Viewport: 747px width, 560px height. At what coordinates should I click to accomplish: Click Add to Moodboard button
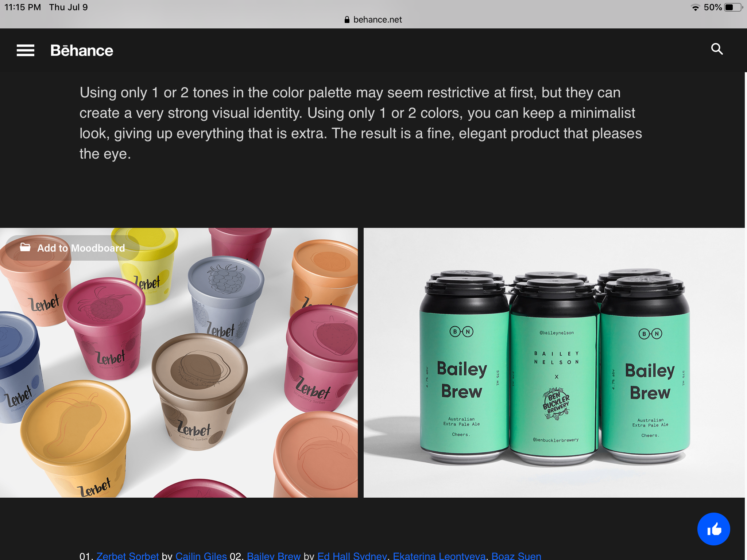pyautogui.click(x=72, y=248)
